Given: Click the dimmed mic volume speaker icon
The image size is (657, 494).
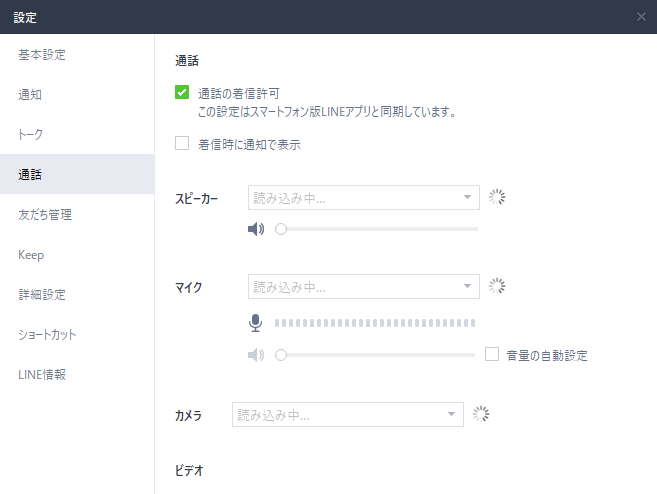Looking at the screenshot, I should click(x=256, y=355).
